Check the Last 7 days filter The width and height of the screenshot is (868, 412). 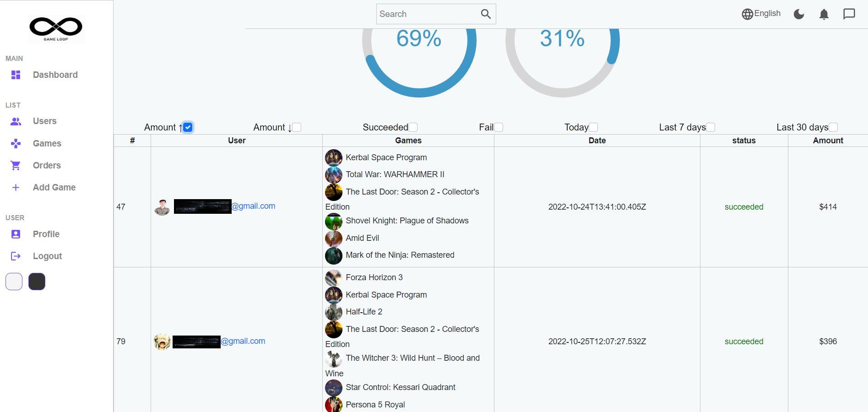(711, 127)
